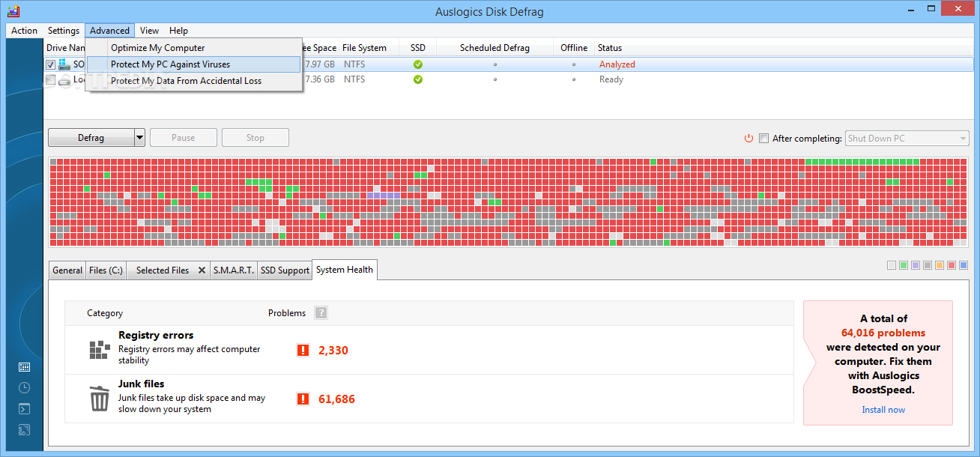Open the Shut Down PC combo box
The height and width of the screenshot is (457, 980).
point(907,138)
